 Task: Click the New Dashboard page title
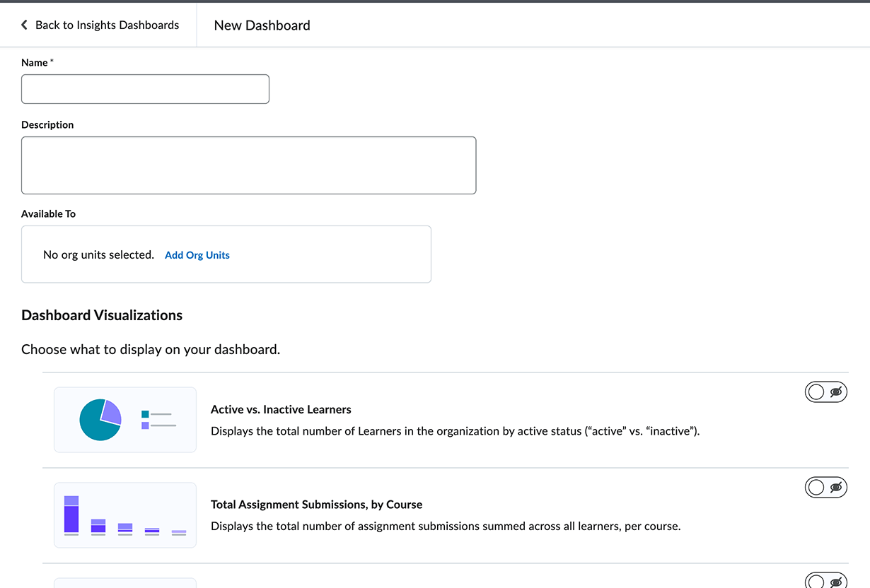pyautogui.click(x=262, y=25)
